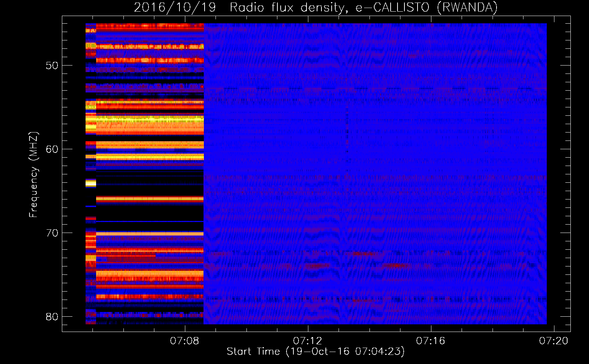This screenshot has width=589, height=364.
Task: Click the 'Start Time (19-Oct-16 07:04:23)' label
Action: [316, 352]
